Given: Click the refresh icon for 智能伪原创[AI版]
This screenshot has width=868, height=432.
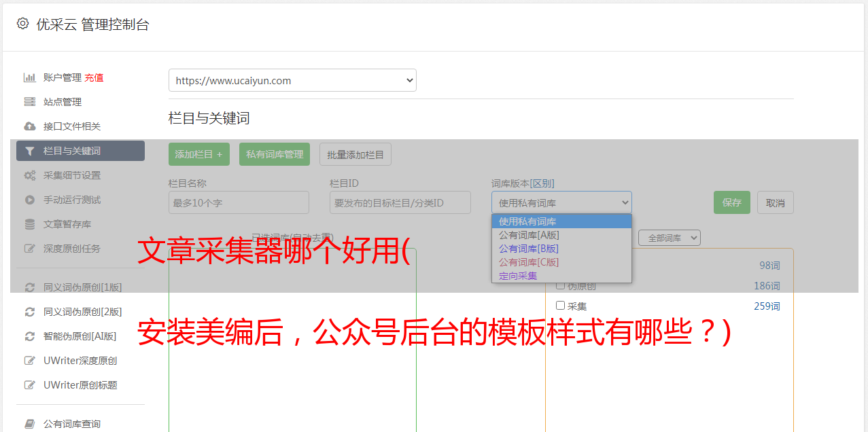Looking at the screenshot, I should coord(29,336).
